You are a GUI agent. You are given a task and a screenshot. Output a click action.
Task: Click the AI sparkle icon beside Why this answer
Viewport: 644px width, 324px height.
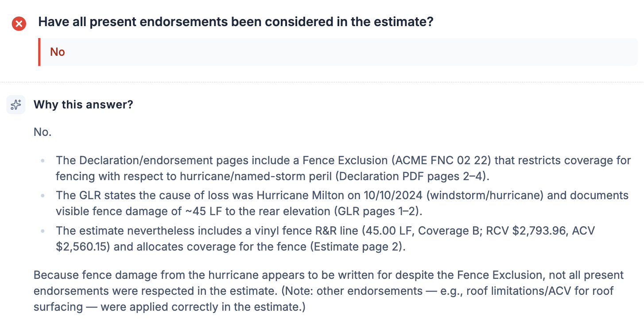16,105
